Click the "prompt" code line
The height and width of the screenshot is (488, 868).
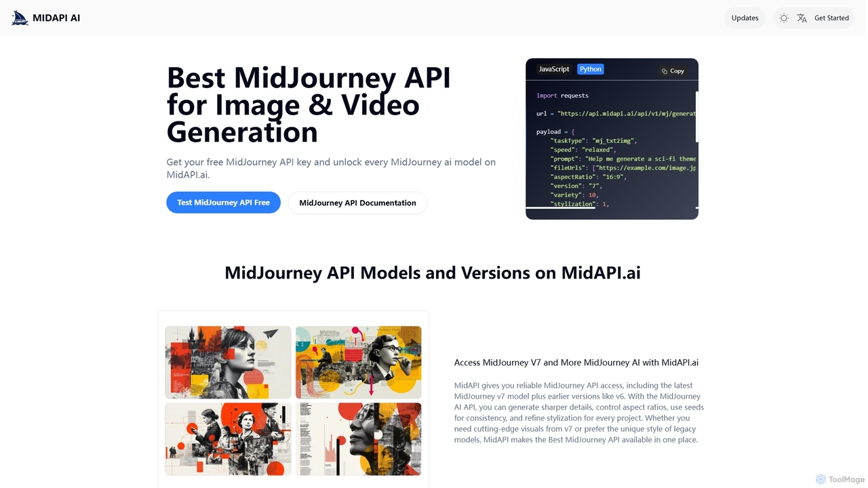(x=623, y=159)
